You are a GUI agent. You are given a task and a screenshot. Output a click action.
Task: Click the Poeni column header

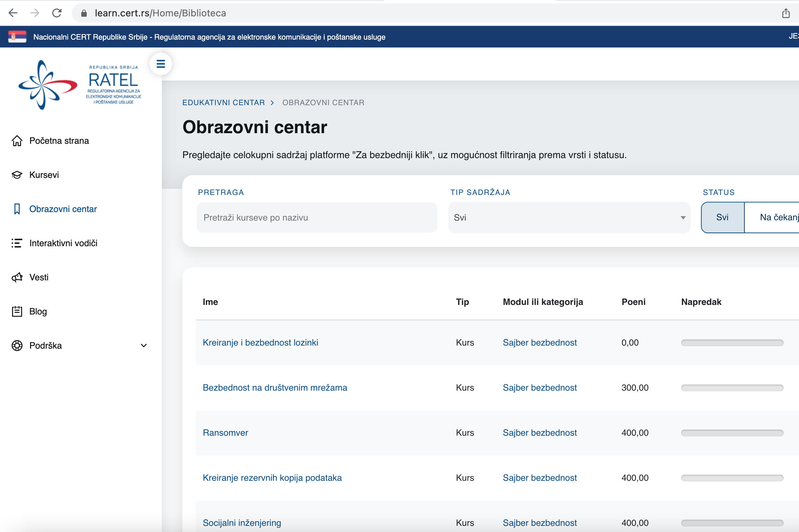pyautogui.click(x=633, y=302)
